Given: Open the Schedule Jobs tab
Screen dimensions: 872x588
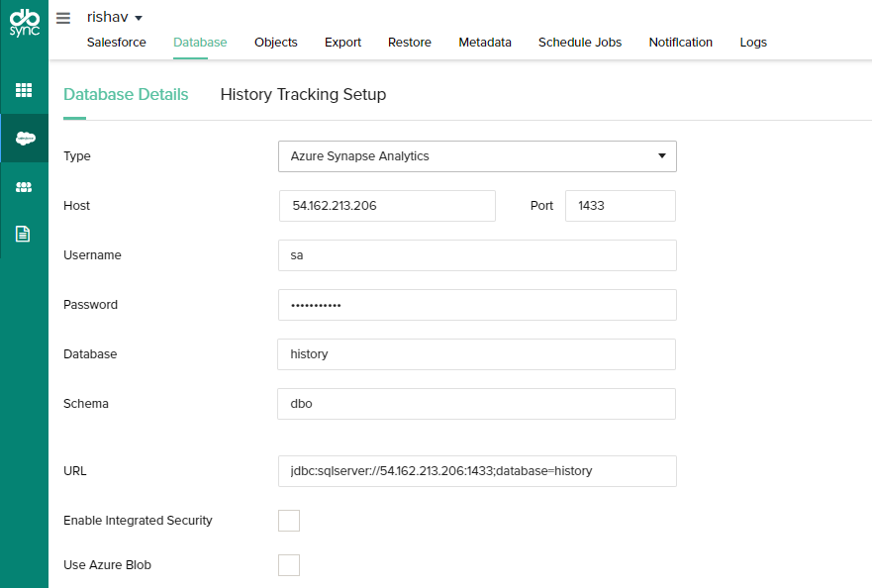Looking at the screenshot, I should coord(580,43).
